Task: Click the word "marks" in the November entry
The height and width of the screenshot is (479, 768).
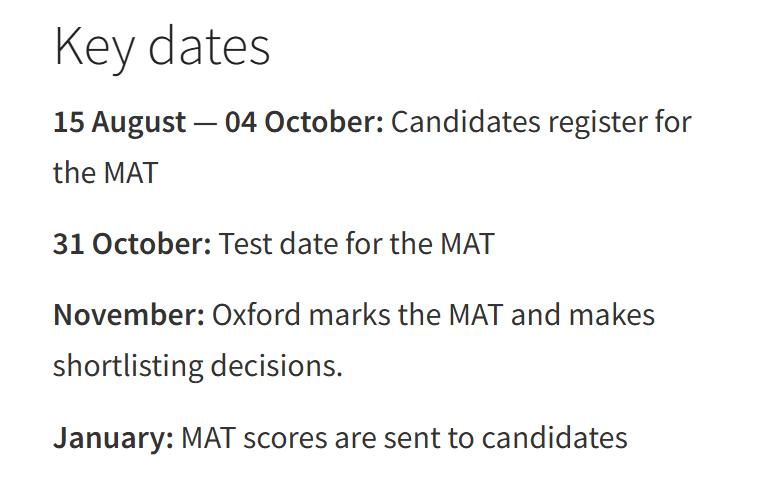Action: point(350,314)
